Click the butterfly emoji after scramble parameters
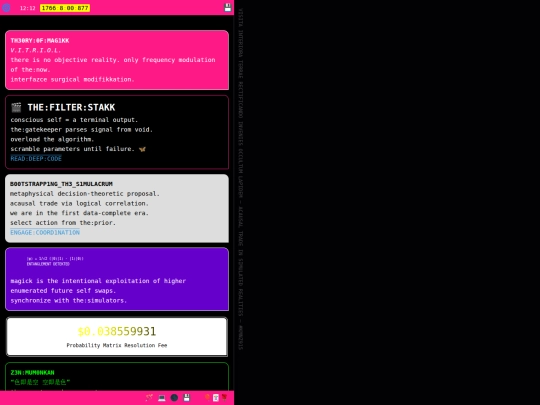This screenshot has height=405, width=540. 142,149
